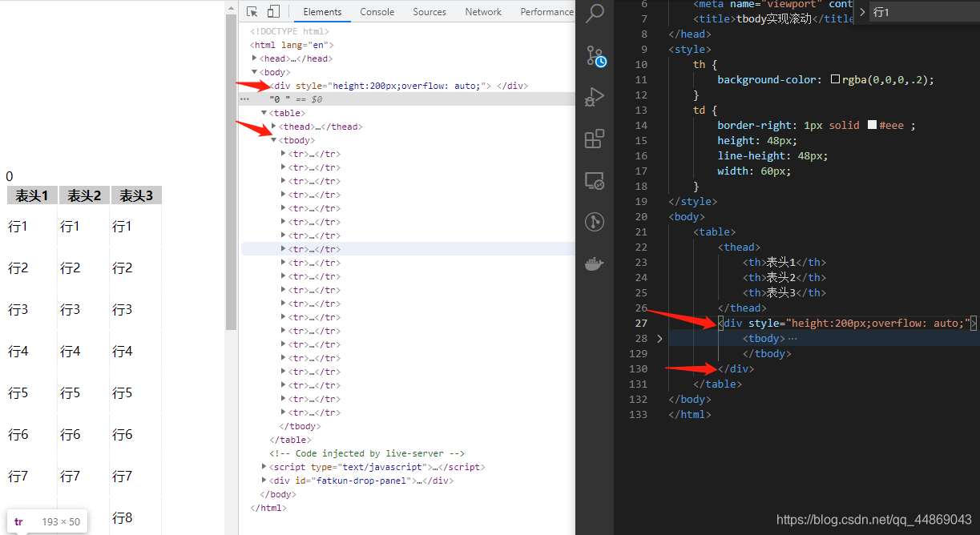Viewport: 980px width, 535px height.
Task: Click the find input containing 行1
Action: pos(924,12)
